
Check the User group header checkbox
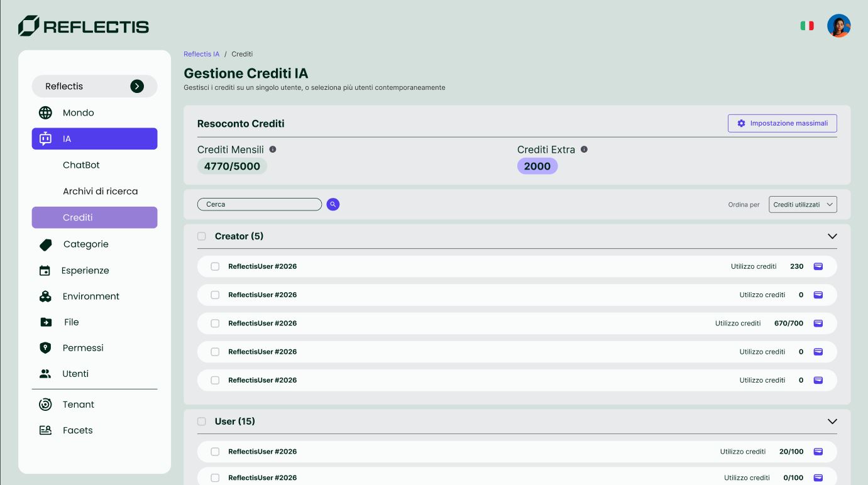[201, 421]
